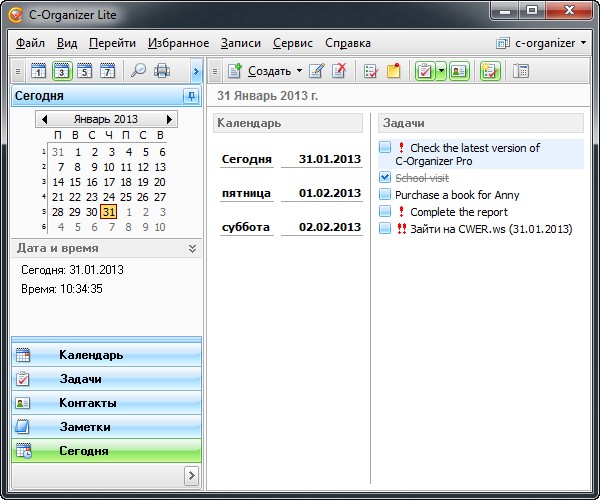Switch to day view calendar icon
Viewport: 600px width, 500px height.
click(x=38, y=71)
